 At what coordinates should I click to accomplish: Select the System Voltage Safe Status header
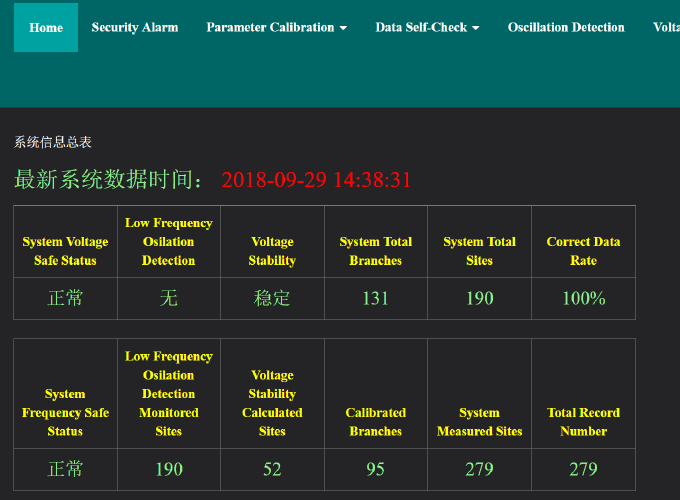click(65, 251)
